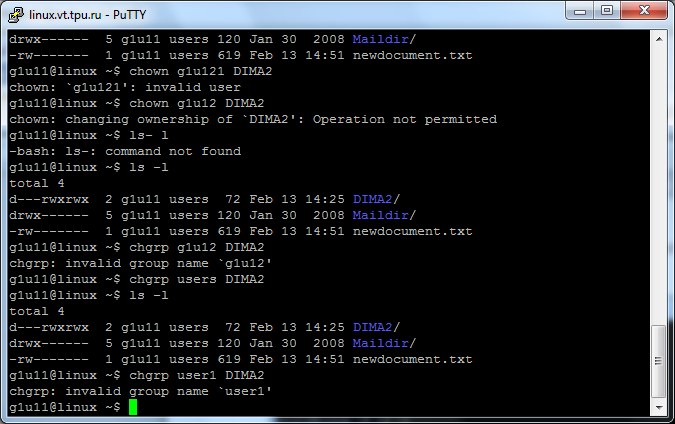The image size is (675, 424).
Task: Click the empty scrollbar track above thumb
Action: click(659, 185)
